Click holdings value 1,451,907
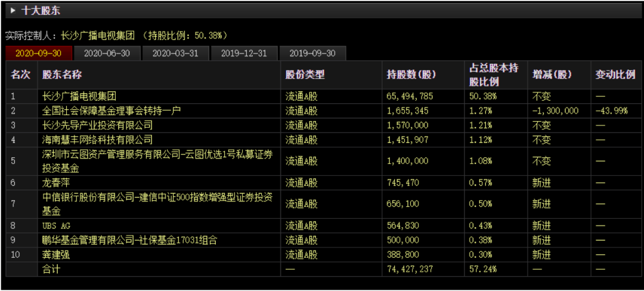The height and width of the screenshot is (291, 644). coord(408,140)
